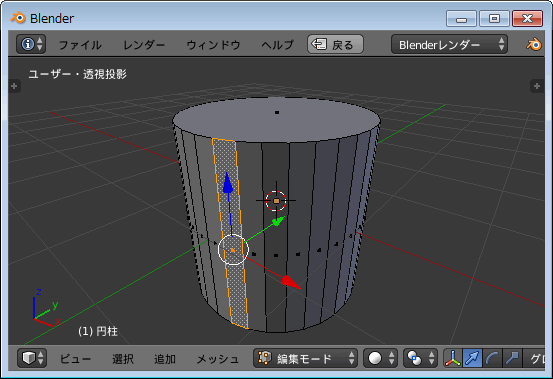Click the (1) 円柱 object name label
This screenshot has height=379, width=553.
point(98,331)
